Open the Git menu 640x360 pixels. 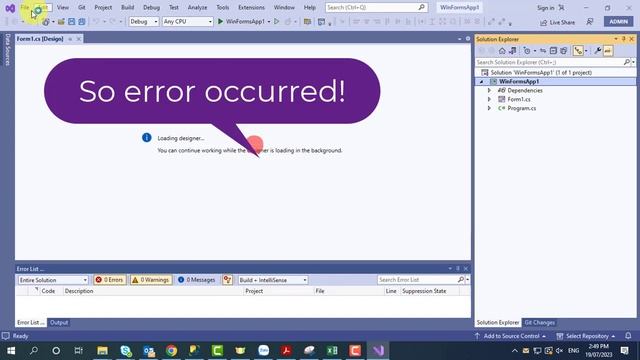pyautogui.click(x=82, y=7)
